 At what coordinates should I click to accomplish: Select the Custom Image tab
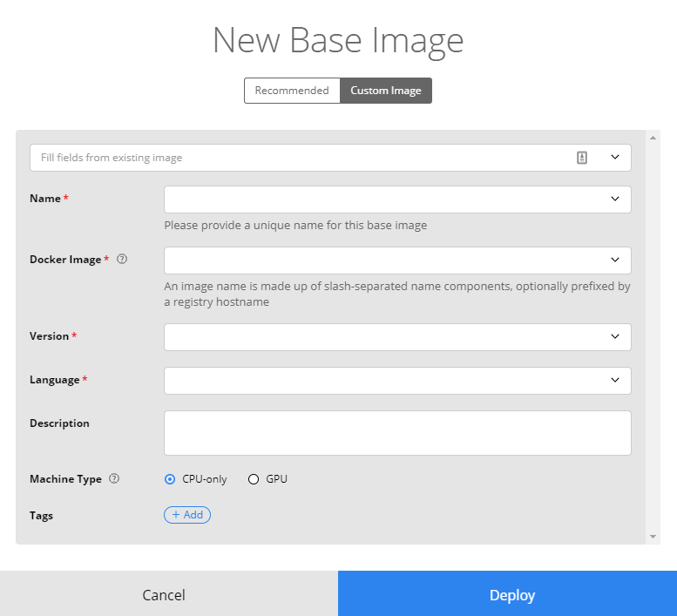(x=386, y=91)
